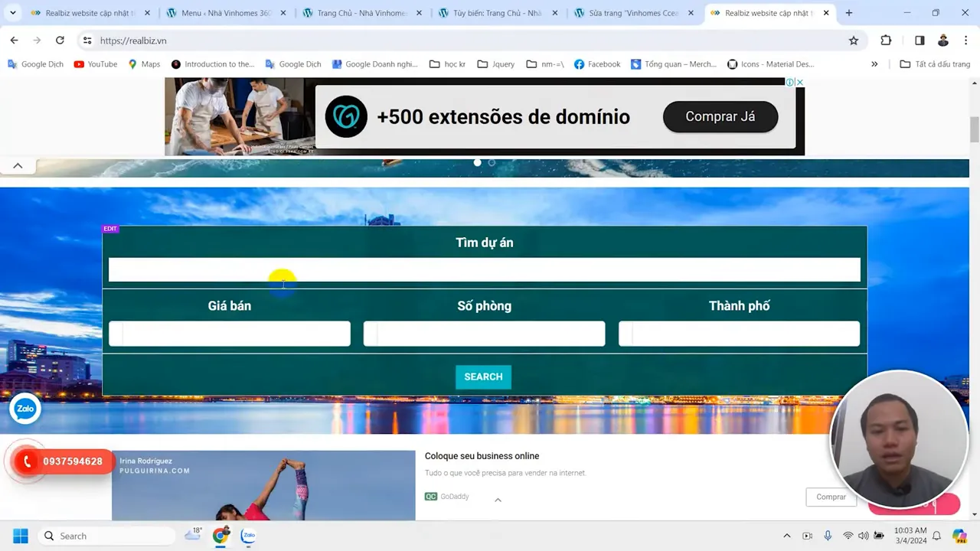Click the taskbar Search box

106,536
